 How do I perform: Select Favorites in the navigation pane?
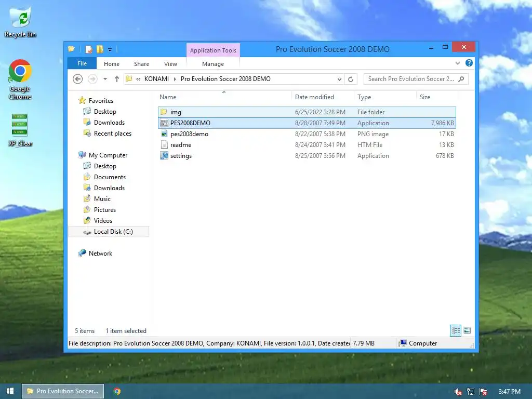(101, 101)
